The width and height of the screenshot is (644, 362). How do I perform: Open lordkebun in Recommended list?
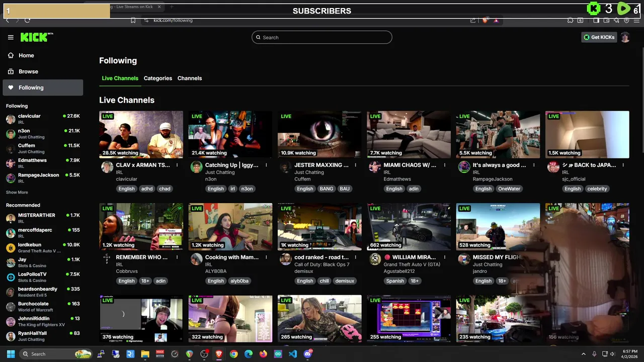click(x=43, y=248)
